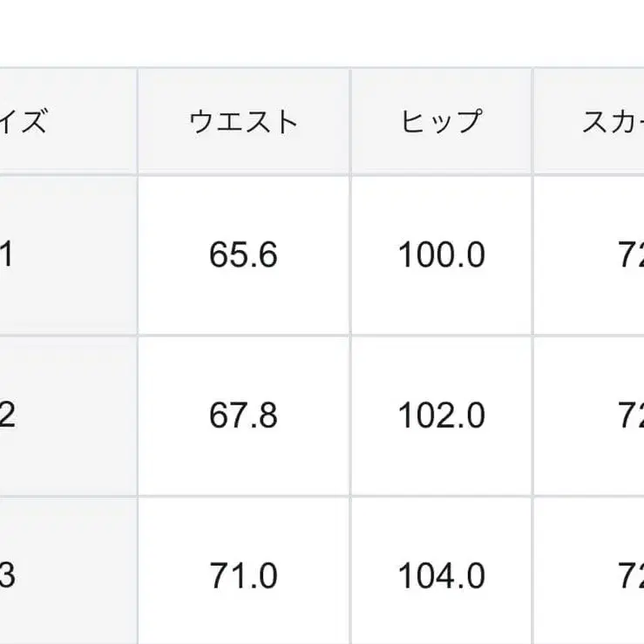644x644 pixels.
Task: Select the 102.0 hip measurement cell
Action: click(x=441, y=416)
